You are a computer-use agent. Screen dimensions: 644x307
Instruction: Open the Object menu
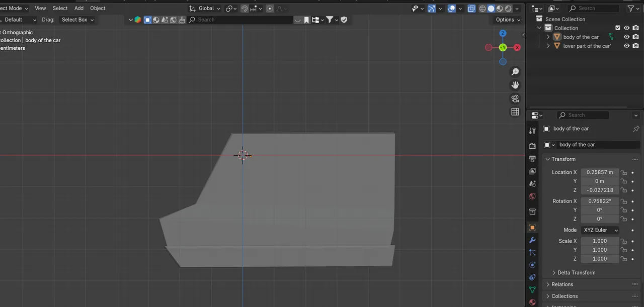(98, 8)
